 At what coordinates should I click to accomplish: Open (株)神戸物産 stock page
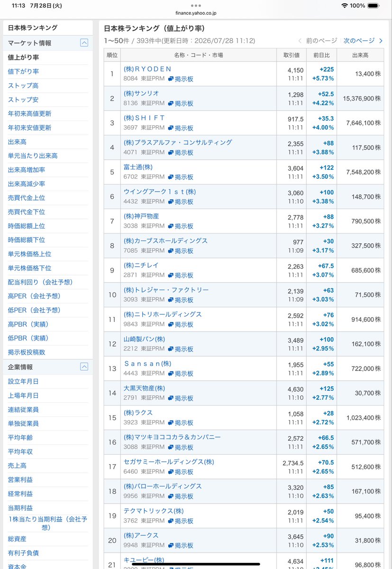click(141, 216)
